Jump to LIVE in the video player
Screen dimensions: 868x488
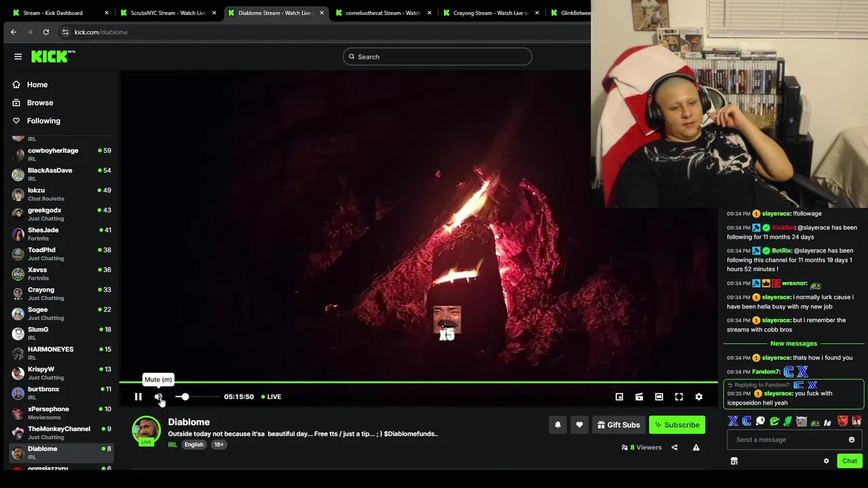point(271,396)
